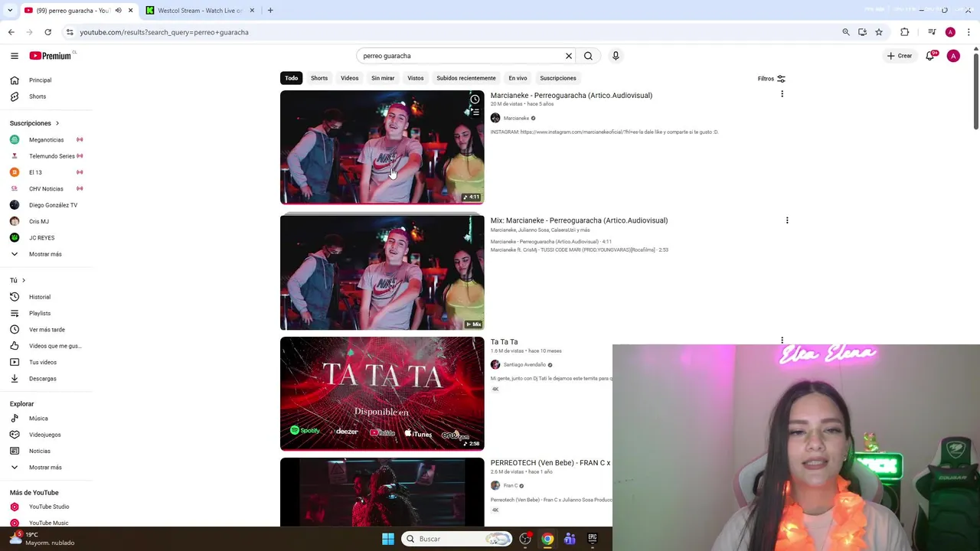
Task: Select the Suscripciones filter chip
Action: [558, 78]
